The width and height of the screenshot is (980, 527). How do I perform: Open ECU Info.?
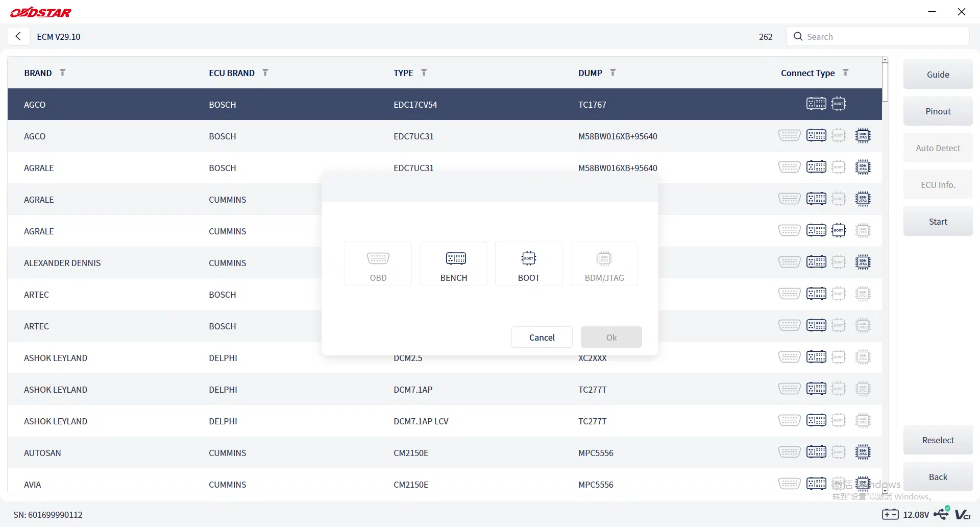pos(938,185)
